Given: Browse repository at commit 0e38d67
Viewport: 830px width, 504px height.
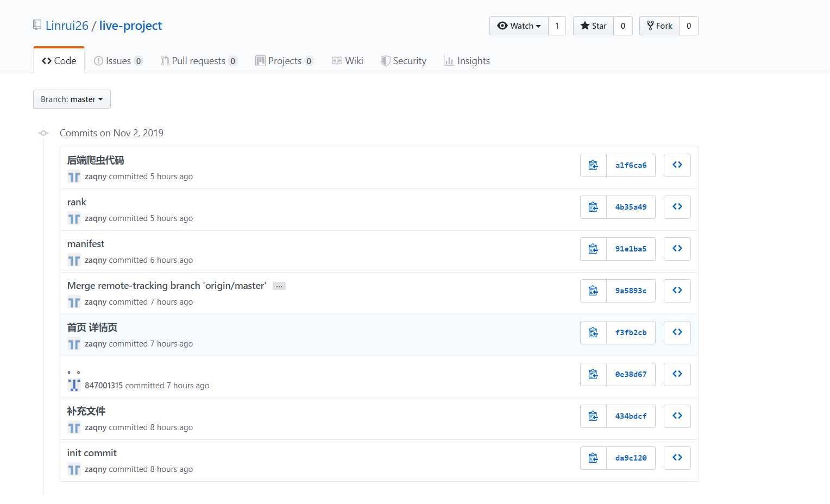Looking at the screenshot, I should (677, 374).
